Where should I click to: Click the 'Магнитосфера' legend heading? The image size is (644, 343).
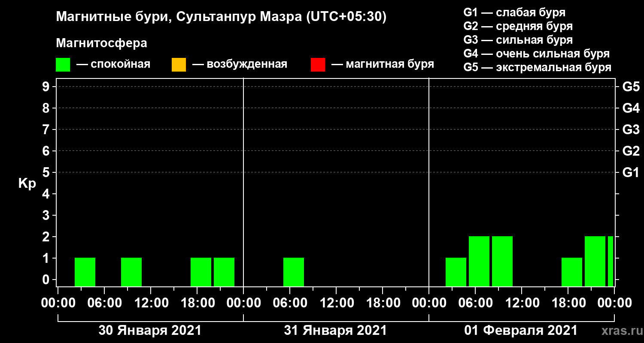tap(101, 43)
